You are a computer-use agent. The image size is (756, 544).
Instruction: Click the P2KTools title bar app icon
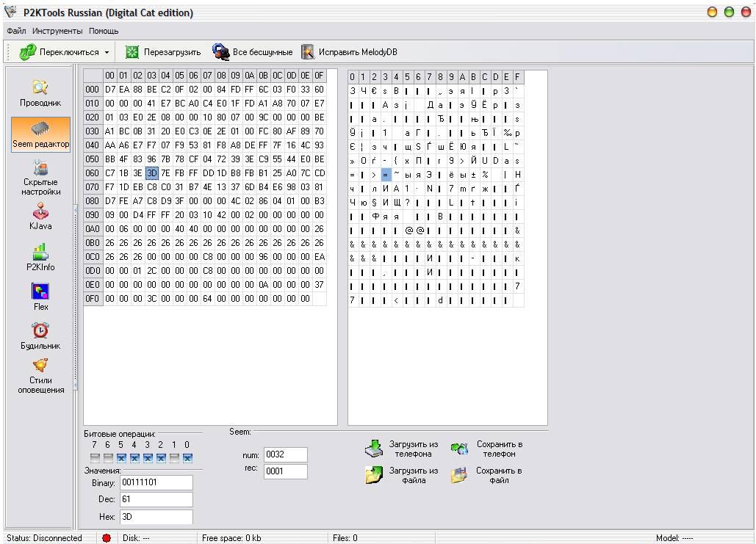(10, 12)
